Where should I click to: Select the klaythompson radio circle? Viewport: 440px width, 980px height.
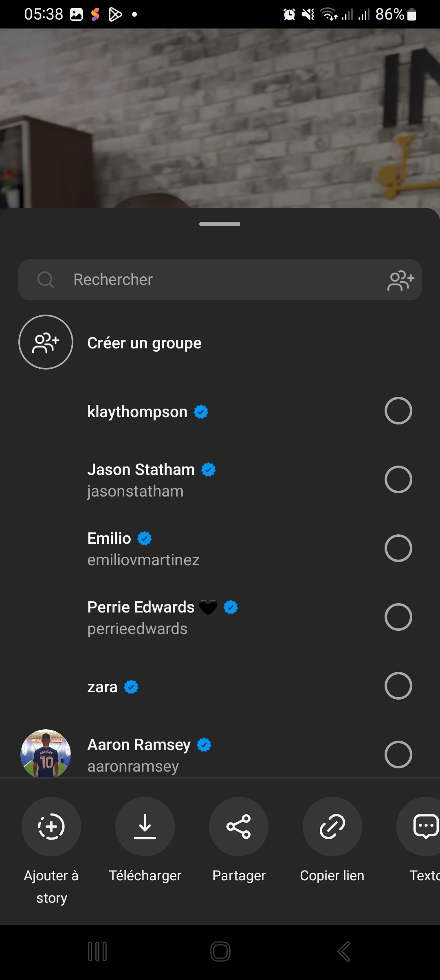[398, 411]
